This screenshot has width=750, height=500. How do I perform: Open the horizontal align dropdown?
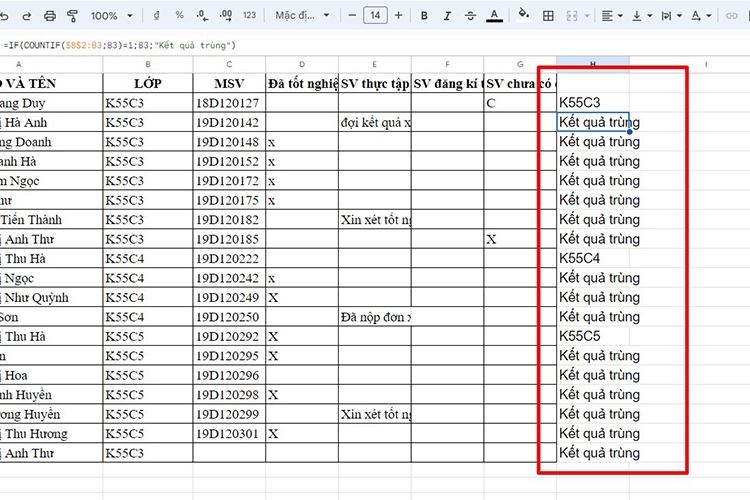point(612,16)
